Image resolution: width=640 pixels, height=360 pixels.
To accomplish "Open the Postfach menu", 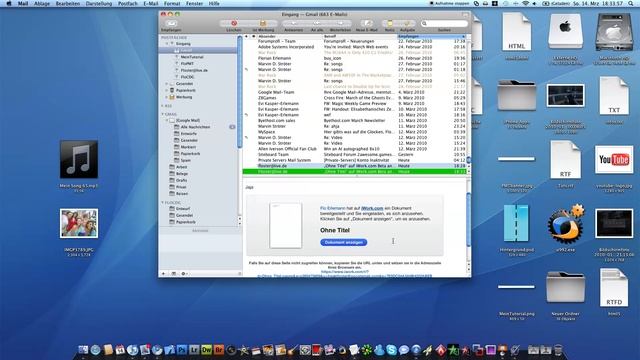I will pos(128,3).
